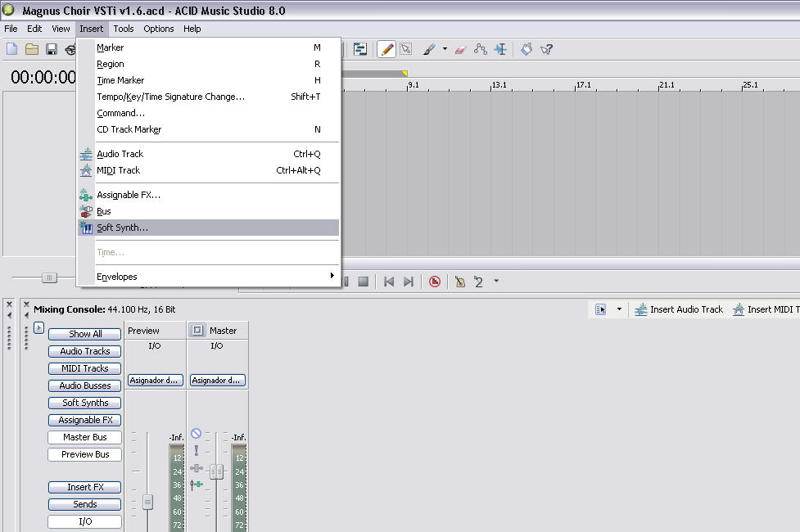Select the Paint brush tool

tap(429, 49)
